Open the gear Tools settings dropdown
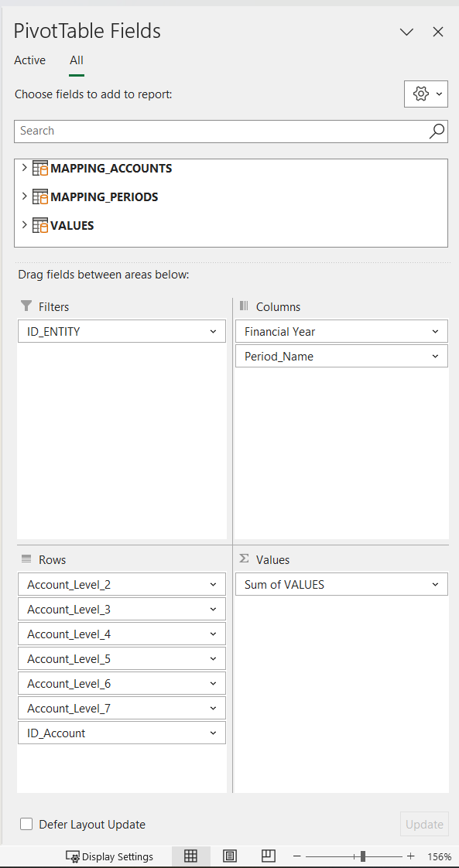This screenshot has height=868, width=459. tap(426, 94)
